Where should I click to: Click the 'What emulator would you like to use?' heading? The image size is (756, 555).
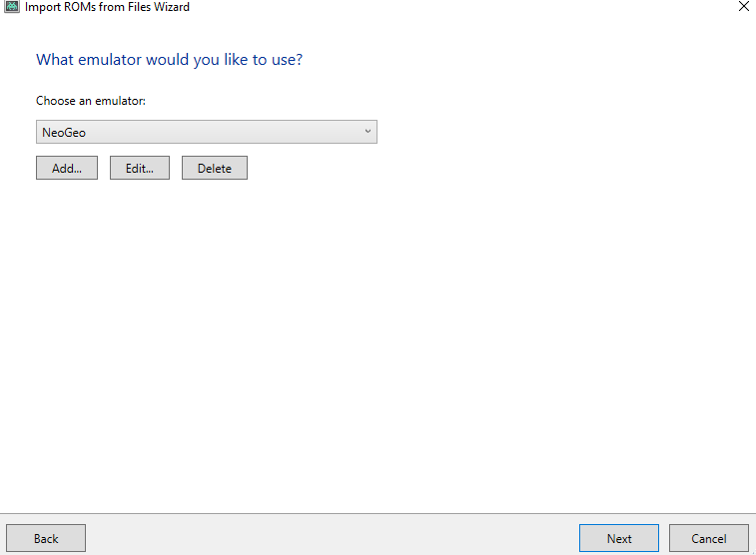pos(169,60)
